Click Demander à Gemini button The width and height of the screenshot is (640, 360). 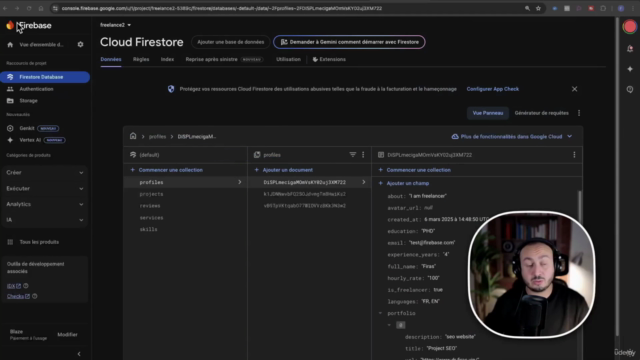point(349,42)
